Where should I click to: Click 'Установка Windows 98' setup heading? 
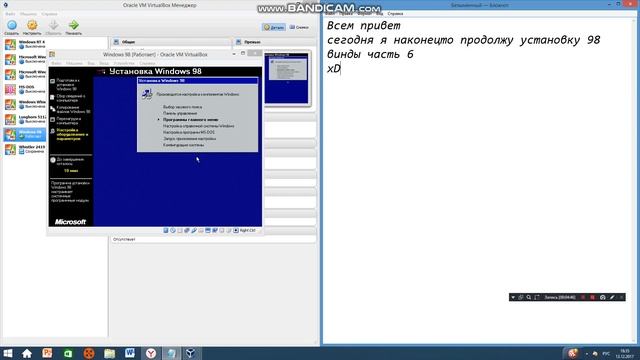pos(155,71)
